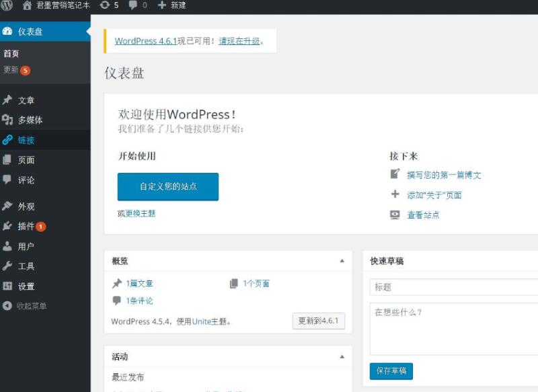Click the edit icon beside 撰写您的第一篇博文
The width and height of the screenshot is (538, 392).
[x=395, y=174]
